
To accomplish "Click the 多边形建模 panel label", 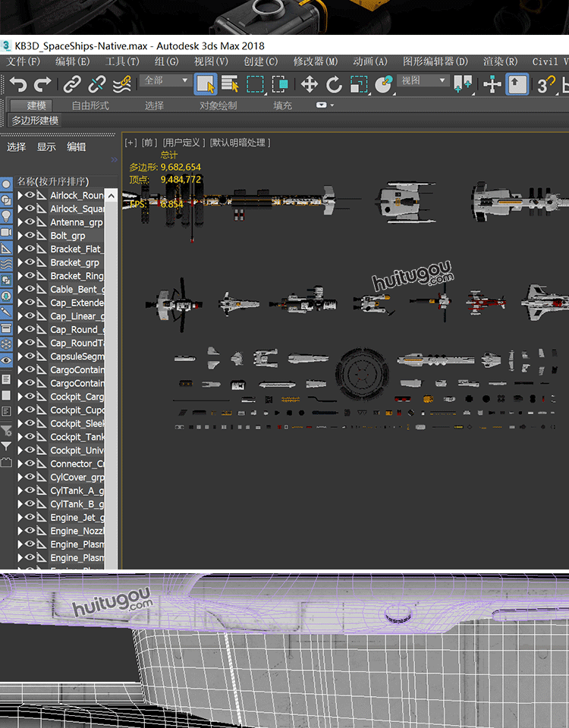I will [x=35, y=121].
